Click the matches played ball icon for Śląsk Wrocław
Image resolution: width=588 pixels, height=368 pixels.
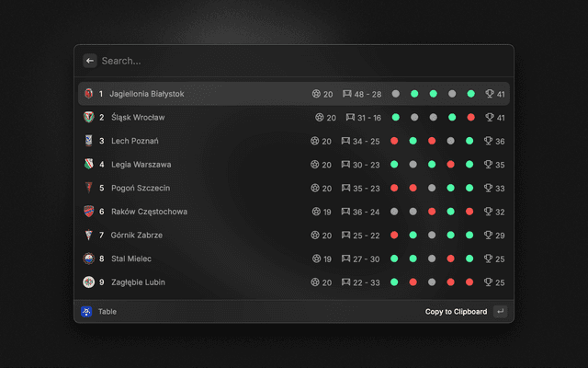(x=319, y=118)
